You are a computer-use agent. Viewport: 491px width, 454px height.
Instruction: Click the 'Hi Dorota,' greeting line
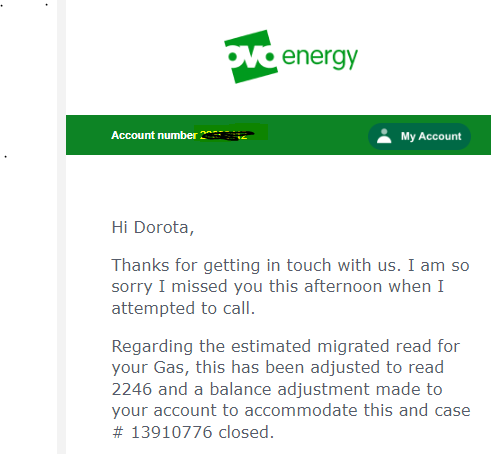pos(153,228)
